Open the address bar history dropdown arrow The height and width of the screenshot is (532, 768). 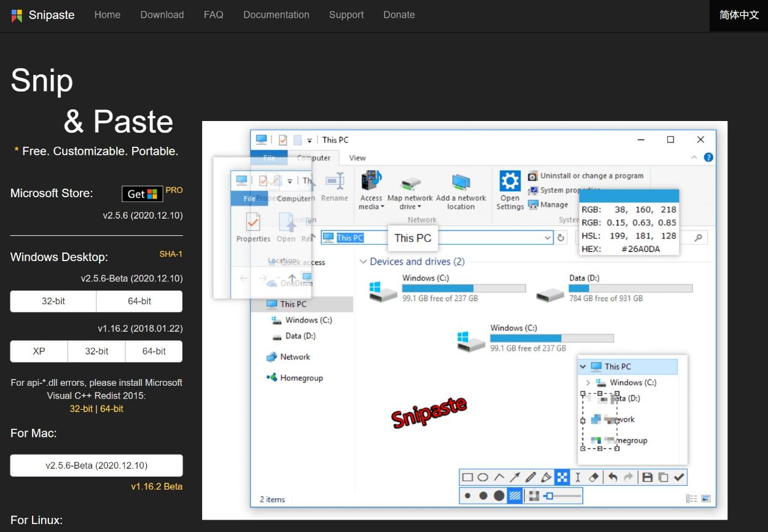[x=548, y=238]
